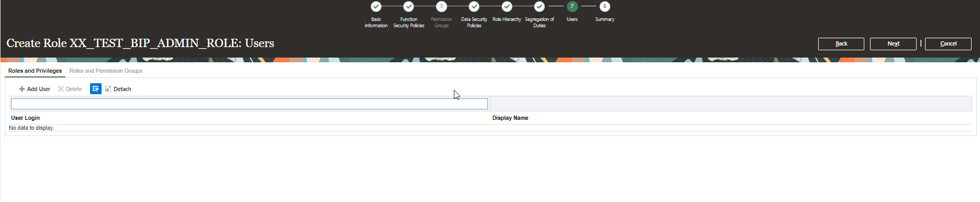Viewport: 980px width, 202px height.
Task: Toggle the Query By Example filter icon
Action: click(95, 89)
